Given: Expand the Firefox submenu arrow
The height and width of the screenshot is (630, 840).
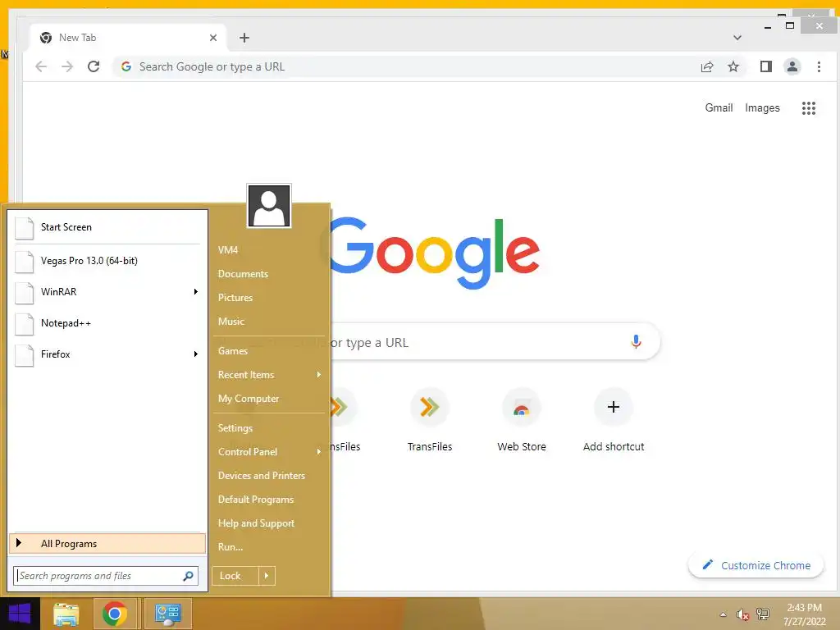Looking at the screenshot, I should click(x=196, y=354).
